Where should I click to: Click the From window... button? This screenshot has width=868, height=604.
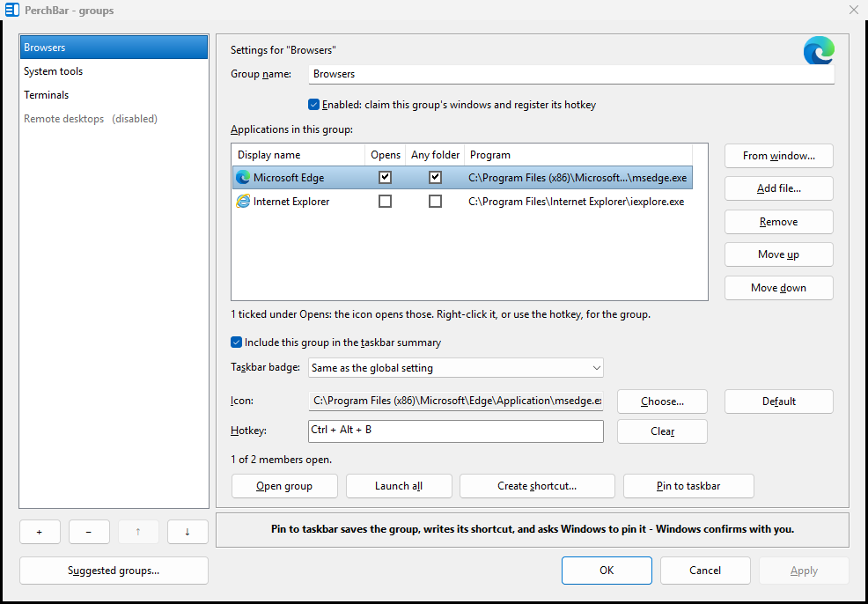click(779, 156)
